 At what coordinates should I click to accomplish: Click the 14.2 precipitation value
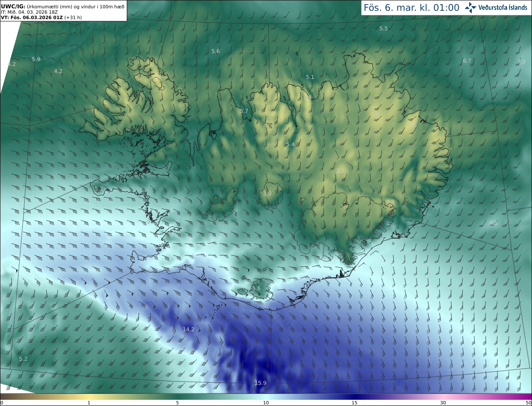189,329
